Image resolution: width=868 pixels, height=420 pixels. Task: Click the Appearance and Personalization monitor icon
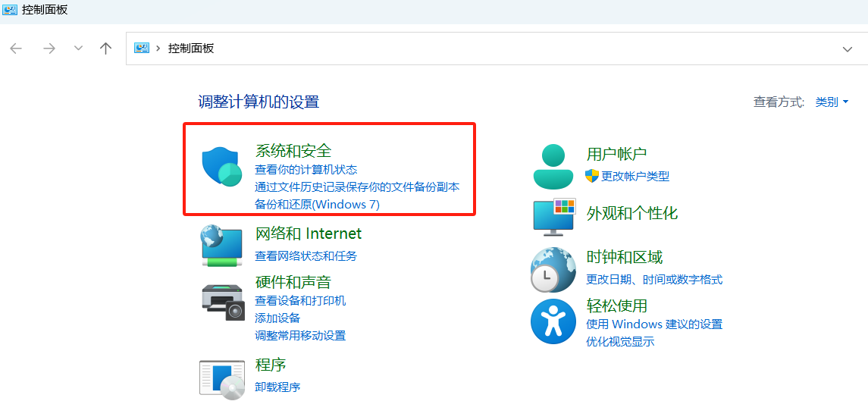(554, 218)
